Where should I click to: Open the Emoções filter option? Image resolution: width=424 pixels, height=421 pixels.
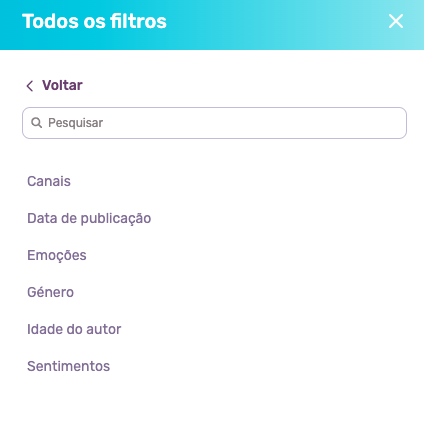pyautogui.click(x=57, y=256)
